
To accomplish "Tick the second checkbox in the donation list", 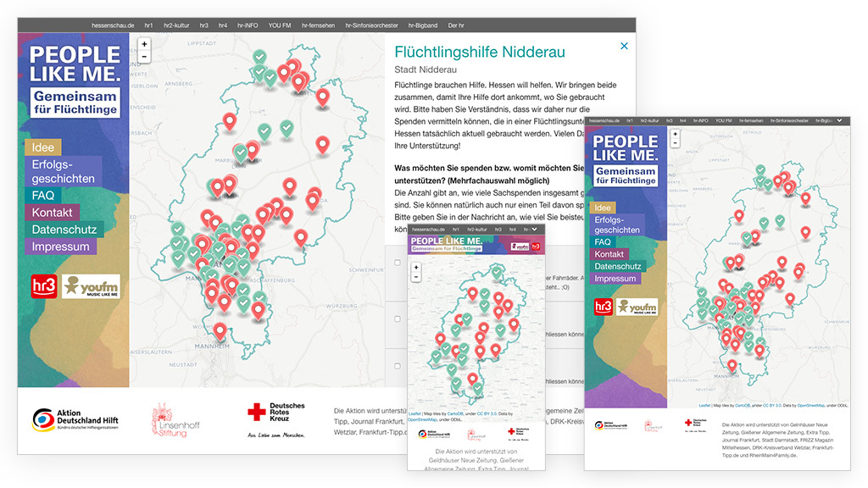I will click(x=398, y=319).
